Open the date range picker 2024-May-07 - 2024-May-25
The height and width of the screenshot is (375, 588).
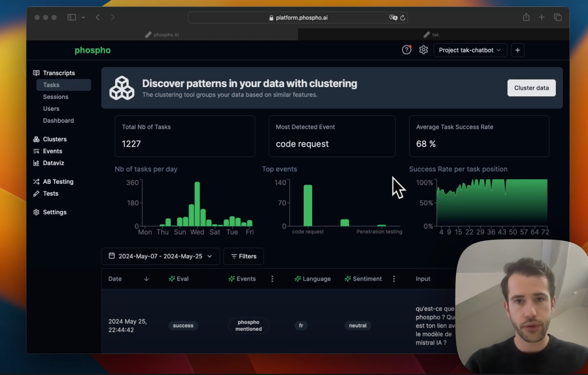pos(160,256)
